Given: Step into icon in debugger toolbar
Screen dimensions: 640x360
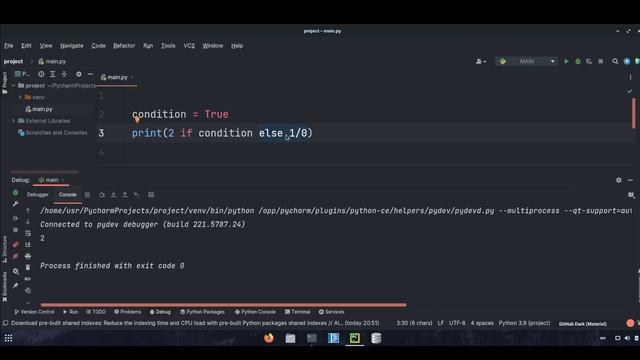Looking at the screenshot, I should [113, 195].
